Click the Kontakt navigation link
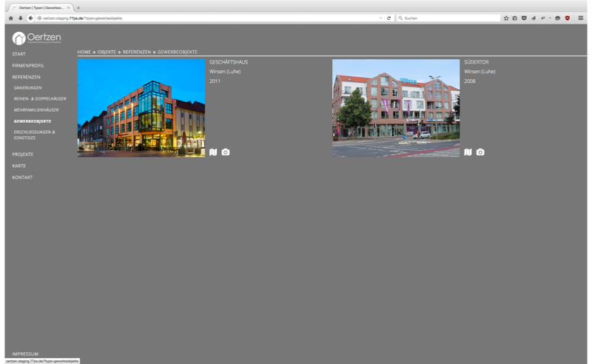 (x=22, y=178)
